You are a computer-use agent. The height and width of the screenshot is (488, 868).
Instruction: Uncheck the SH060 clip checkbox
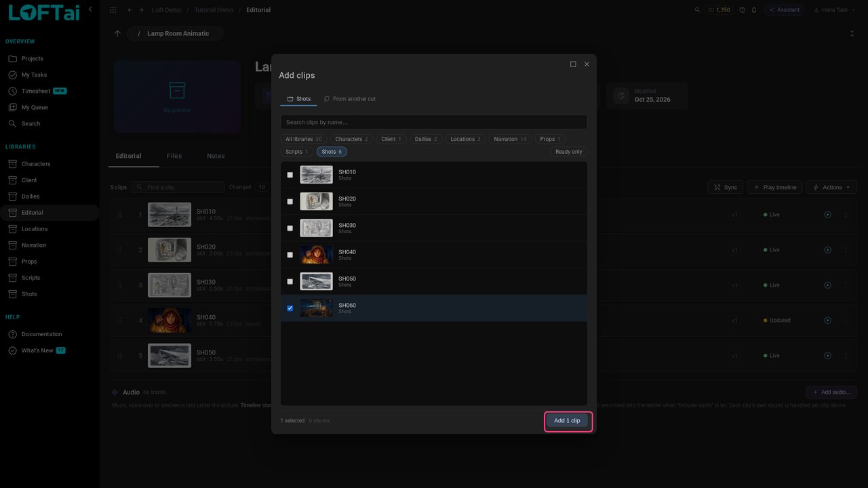pyautogui.click(x=290, y=308)
